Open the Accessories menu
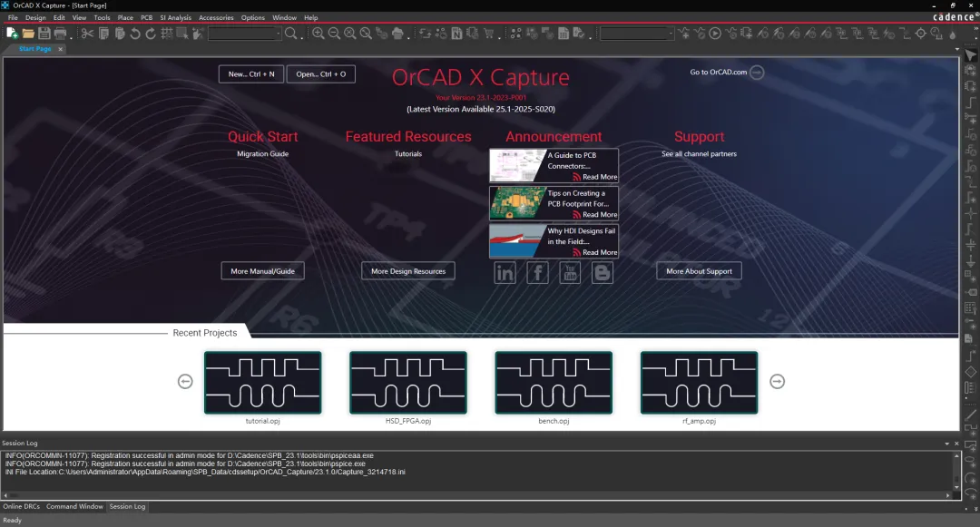980x527 pixels. click(x=216, y=17)
